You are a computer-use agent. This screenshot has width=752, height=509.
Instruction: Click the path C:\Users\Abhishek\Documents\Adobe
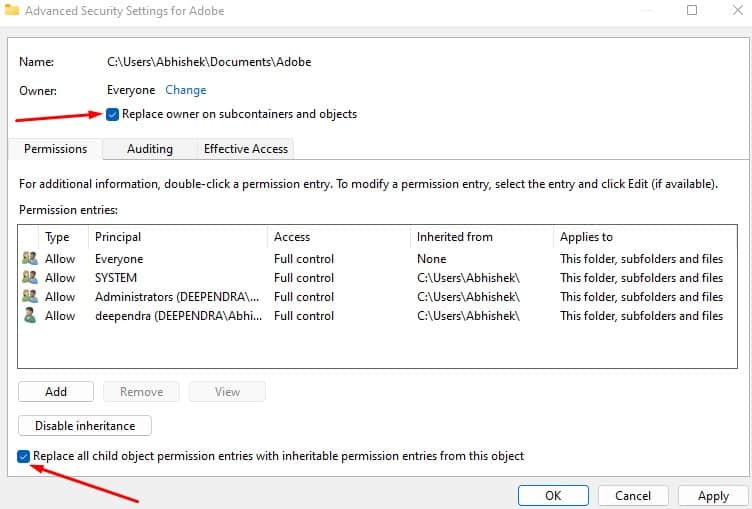click(x=209, y=62)
